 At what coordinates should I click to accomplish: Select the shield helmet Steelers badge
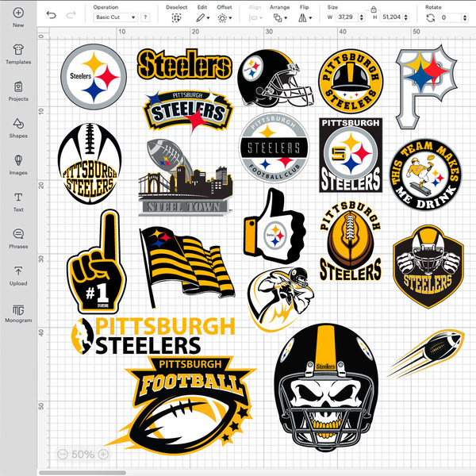click(x=428, y=267)
